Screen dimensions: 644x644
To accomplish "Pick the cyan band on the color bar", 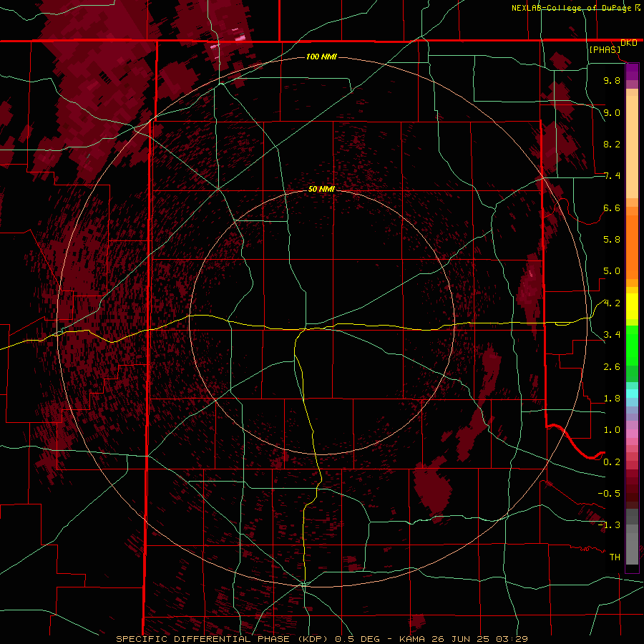I will 632,394.
